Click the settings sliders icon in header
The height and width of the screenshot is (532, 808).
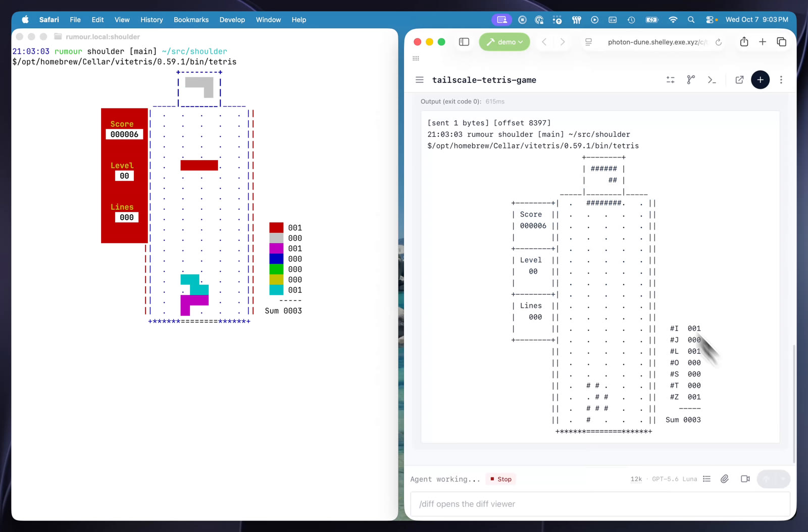[x=671, y=80]
